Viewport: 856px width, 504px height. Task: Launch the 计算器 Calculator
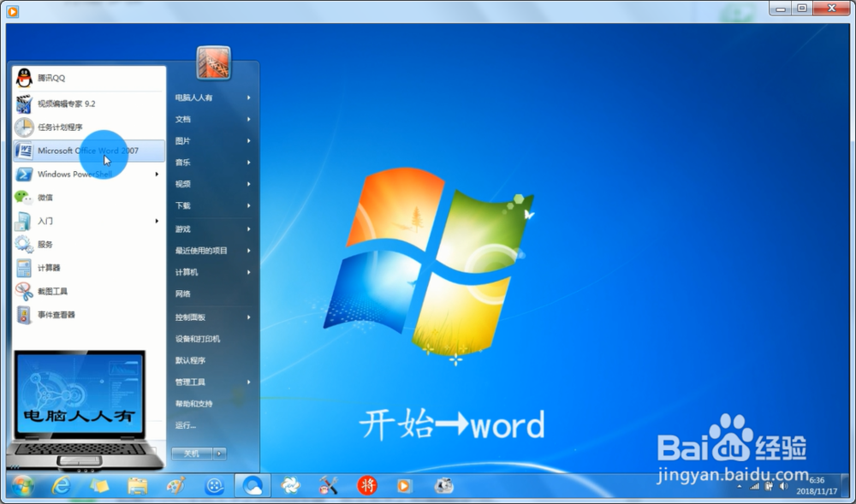(88, 268)
